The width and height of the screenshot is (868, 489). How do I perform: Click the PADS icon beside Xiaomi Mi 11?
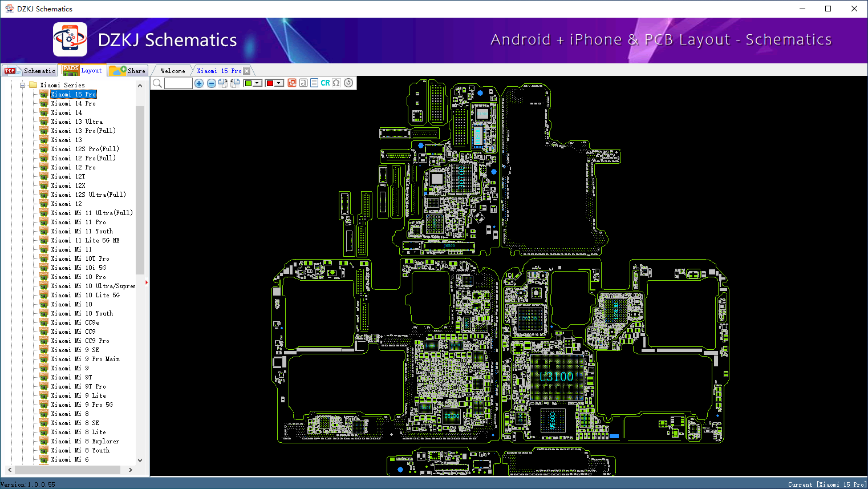pos(44,249)
